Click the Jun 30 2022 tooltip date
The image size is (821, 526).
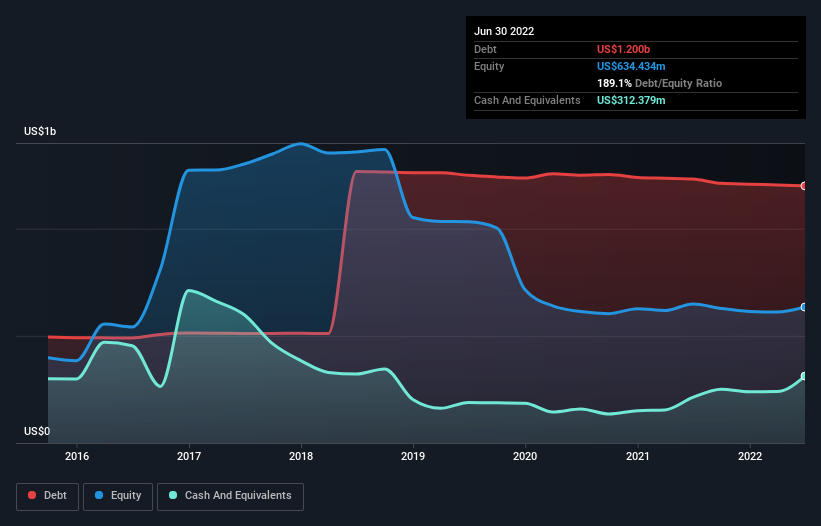coord(504,31)
